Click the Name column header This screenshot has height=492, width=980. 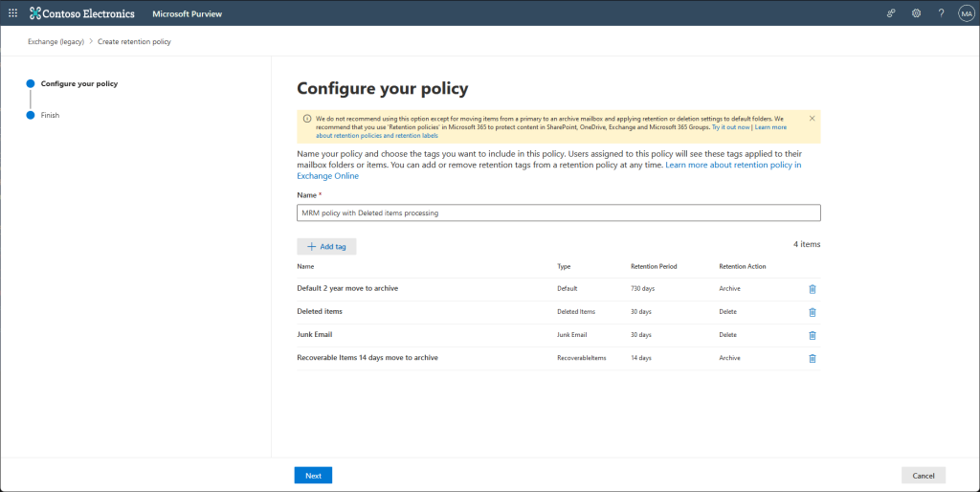pyautogui.click(x=305, y=266)
